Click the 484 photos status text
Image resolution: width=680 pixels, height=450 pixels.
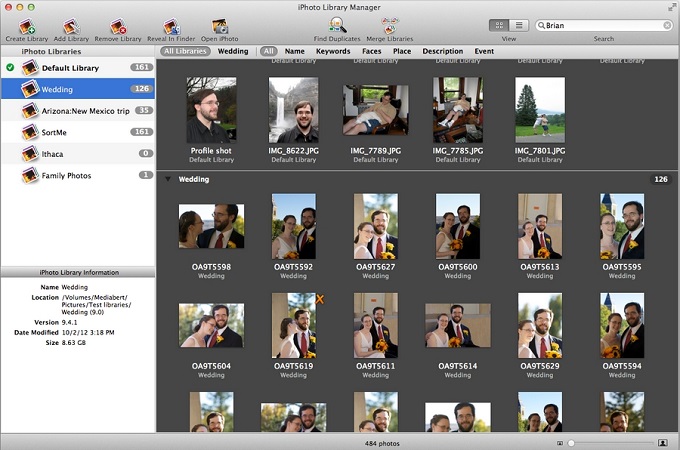coord(382,443)
